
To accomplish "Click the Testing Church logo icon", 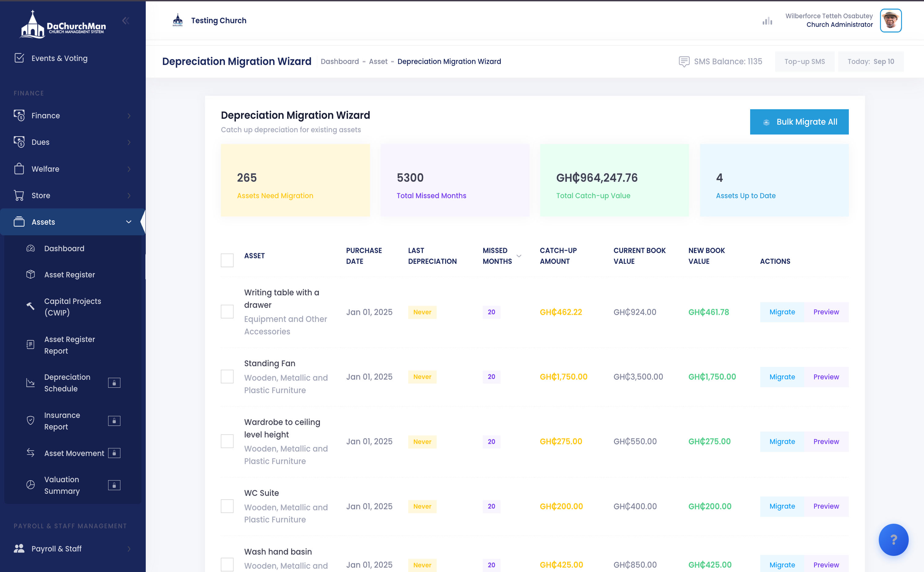I will pos(178,20).
